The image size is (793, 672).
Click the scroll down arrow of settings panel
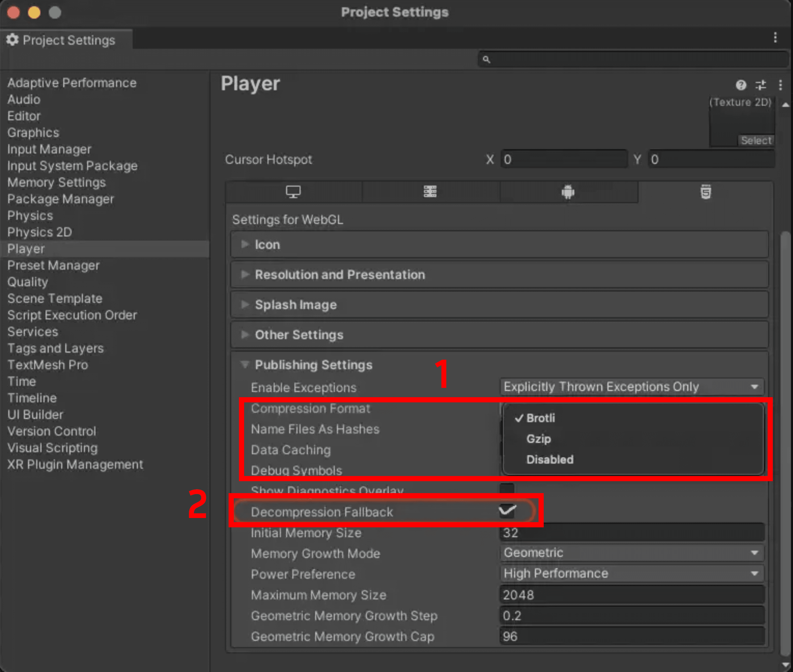point(785,665)
